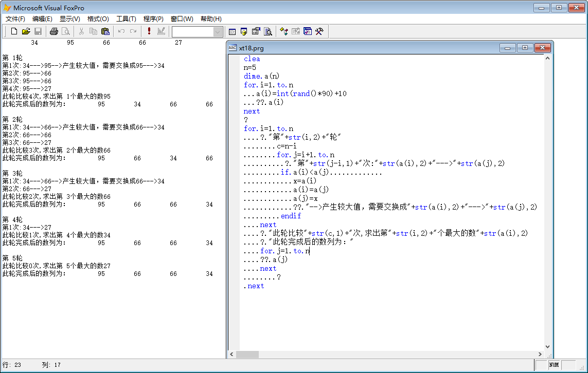588x373 pixels.
Task: Undo the last edit via toolbar
Action: (121, 31)
